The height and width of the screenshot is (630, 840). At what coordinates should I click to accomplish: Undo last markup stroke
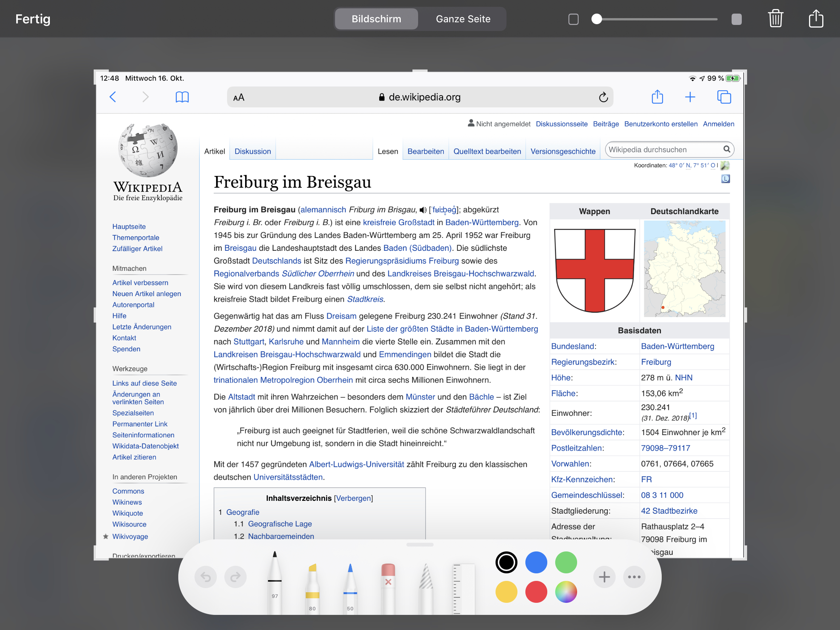205,577
